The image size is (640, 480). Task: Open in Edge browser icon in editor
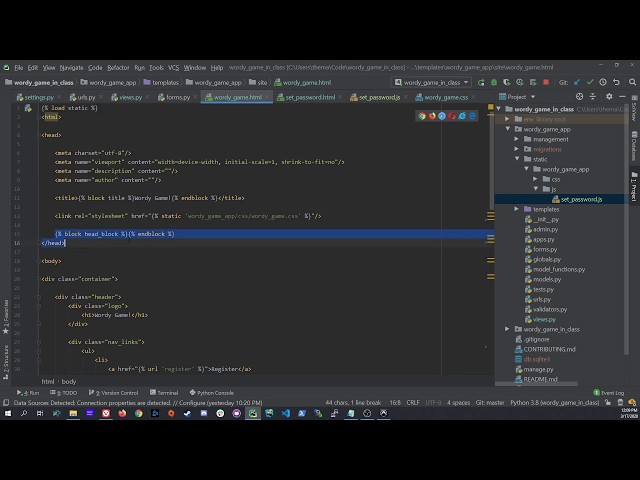pyautogui.click(x=472, y=116)
